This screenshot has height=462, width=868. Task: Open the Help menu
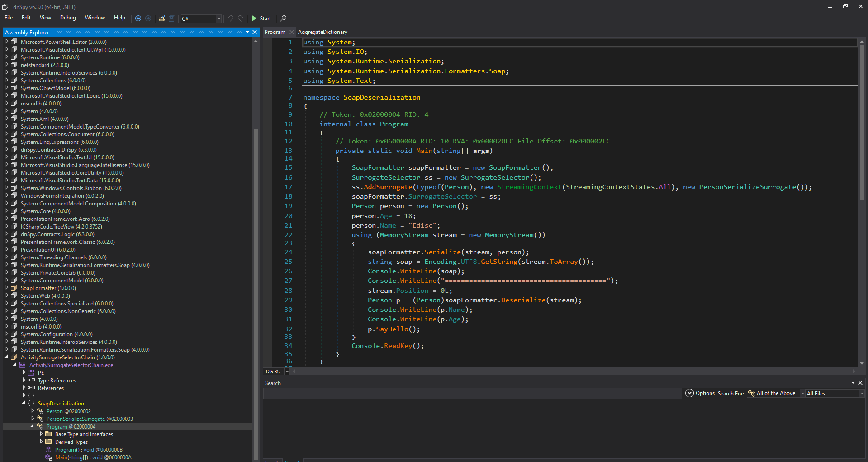119,18
